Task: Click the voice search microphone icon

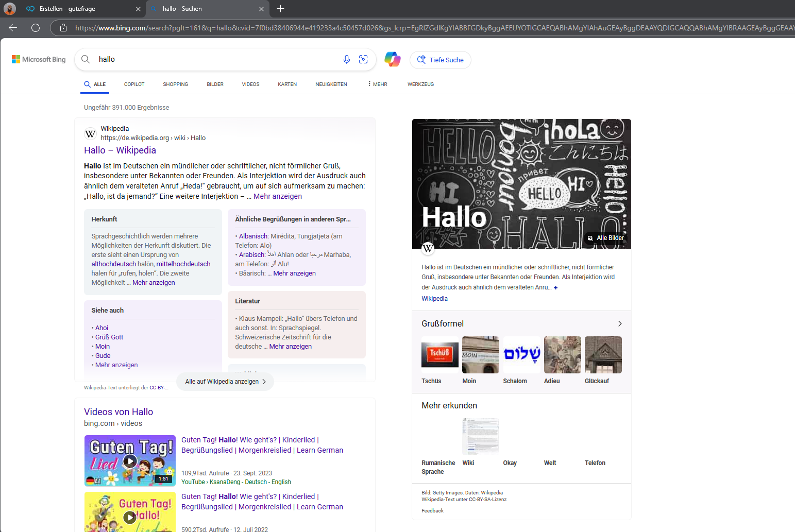Action: click(x=346, y=59)
